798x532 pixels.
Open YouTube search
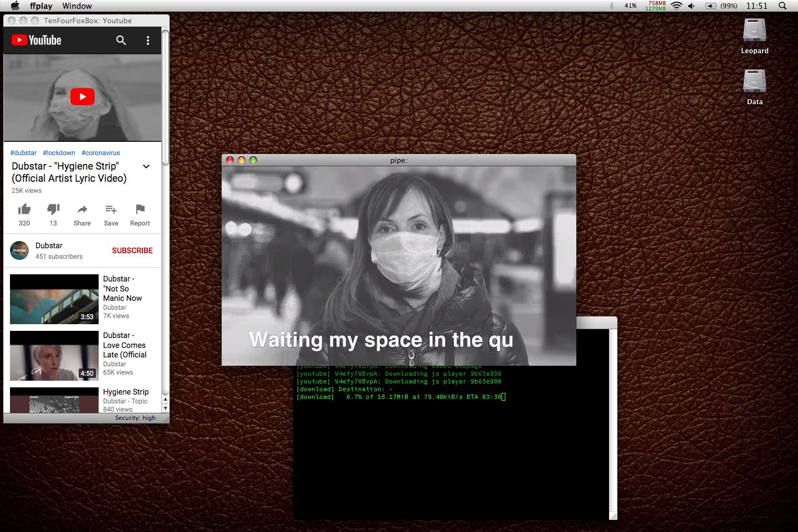point(121,40)
